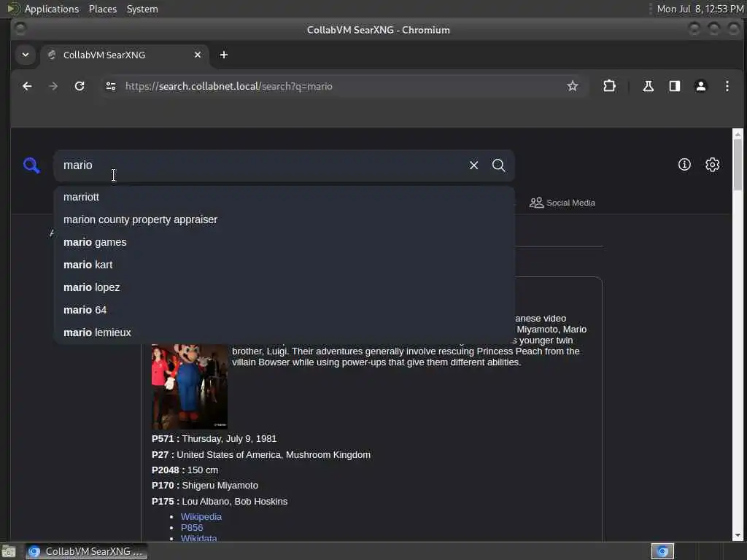Open the Extensions puzzle icon
Viewport: 747px width, 560px height.
tap(609, 86)
